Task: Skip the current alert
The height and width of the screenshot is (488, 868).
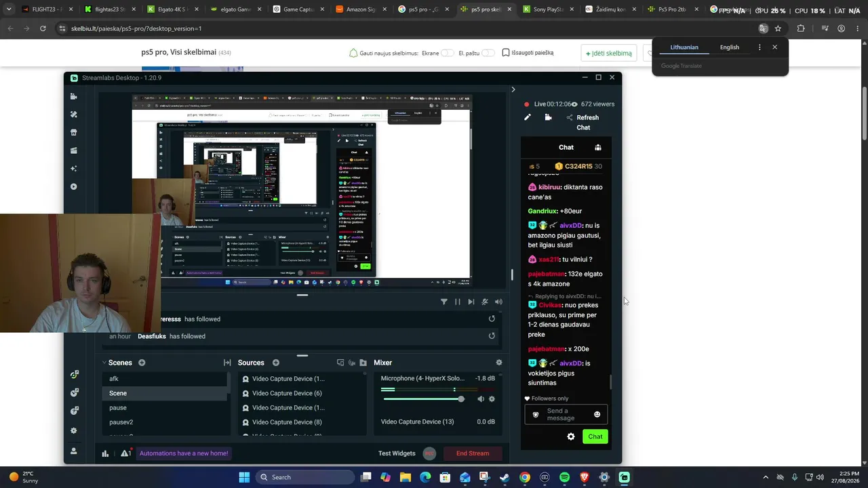Action: click(471, 302)
